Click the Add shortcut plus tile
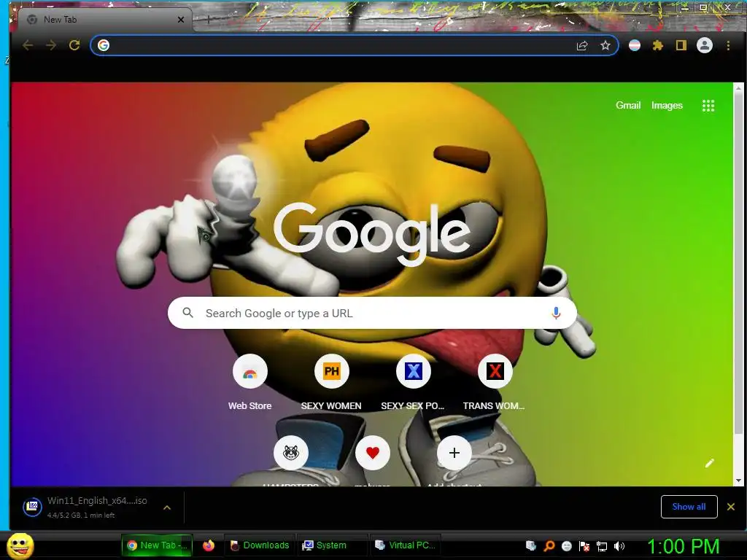The height and width of the screenshot is (560, 747). tap(454, 453)
